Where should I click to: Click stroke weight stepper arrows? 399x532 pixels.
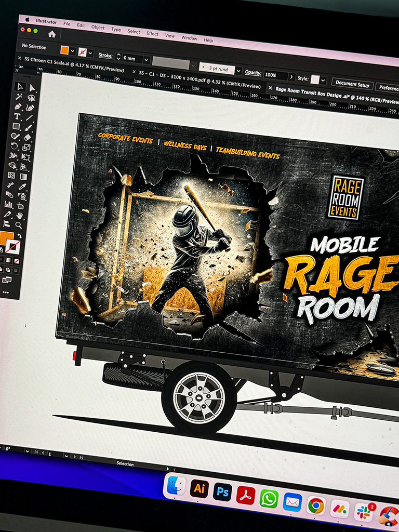coord(118,57)
